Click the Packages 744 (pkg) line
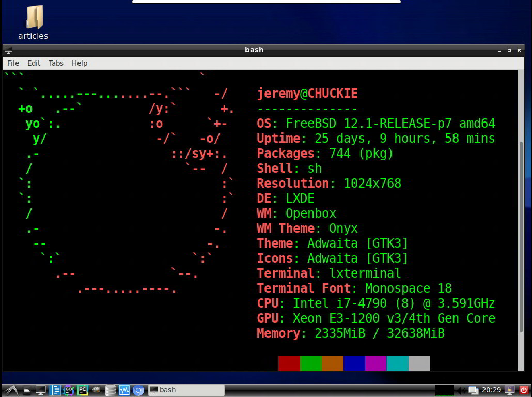This screenshot has width=532, height=397. (x=325, y=154)
